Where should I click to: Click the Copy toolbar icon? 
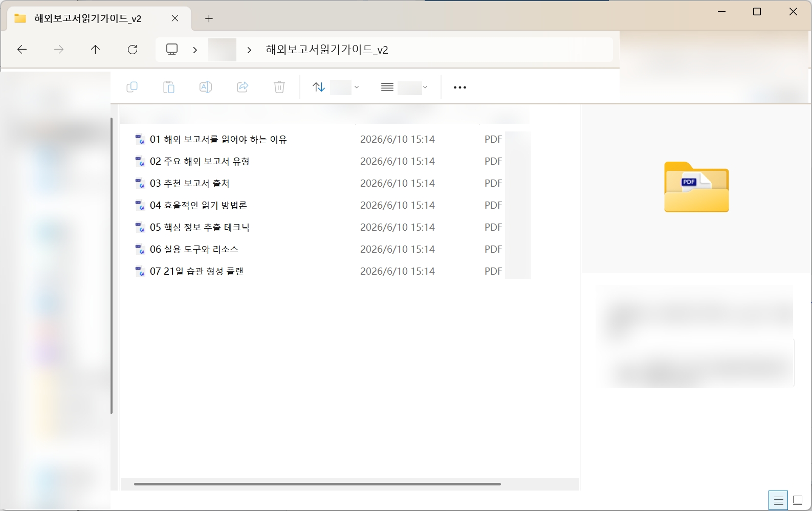point(132,87)
